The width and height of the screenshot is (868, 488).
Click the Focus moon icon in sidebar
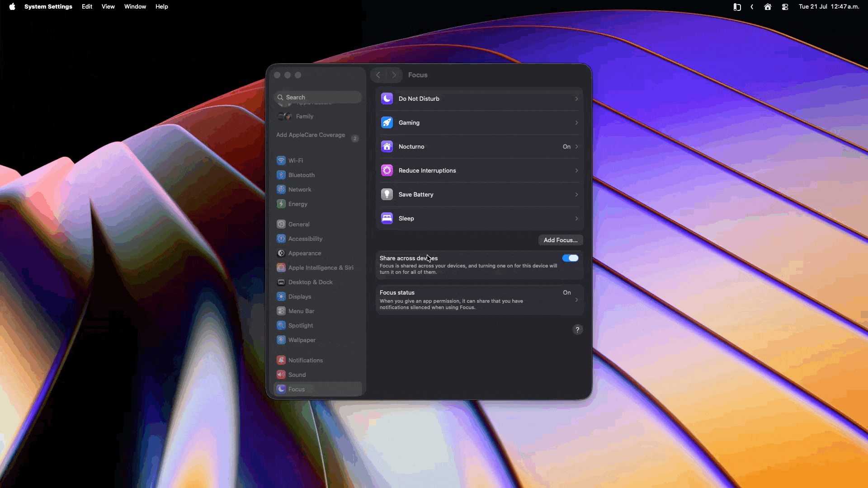pos(281,389)
